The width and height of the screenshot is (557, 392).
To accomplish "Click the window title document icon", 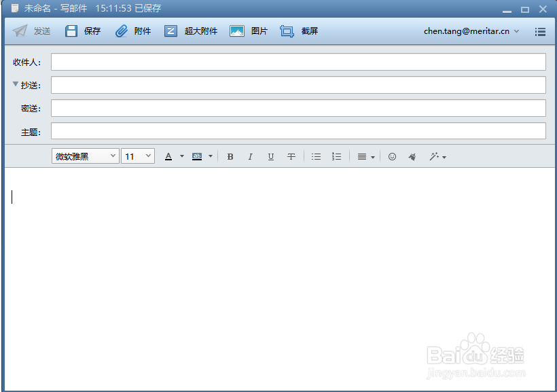I will [x=15, y=8].
